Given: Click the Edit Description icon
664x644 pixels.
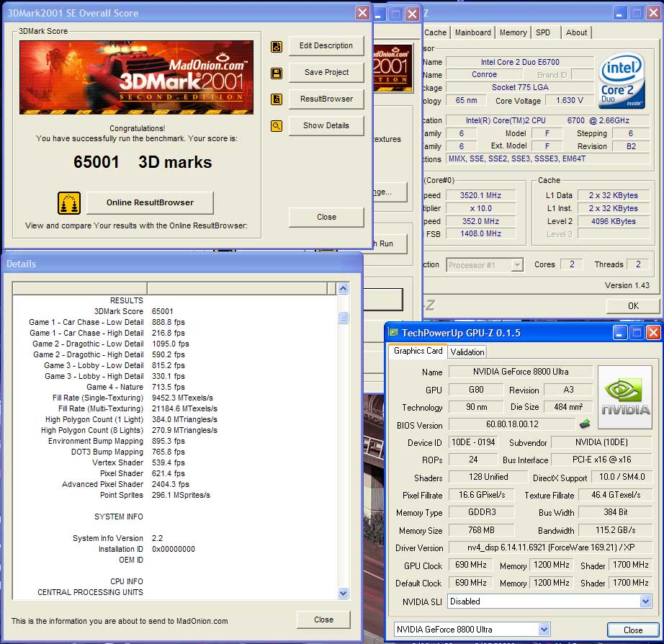Looking at the screenshot, I should click(277, 47).
